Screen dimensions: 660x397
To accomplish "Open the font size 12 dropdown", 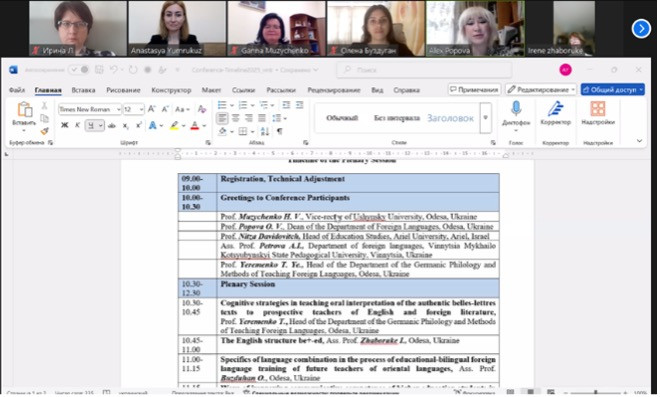I will [x=133, y=109].
